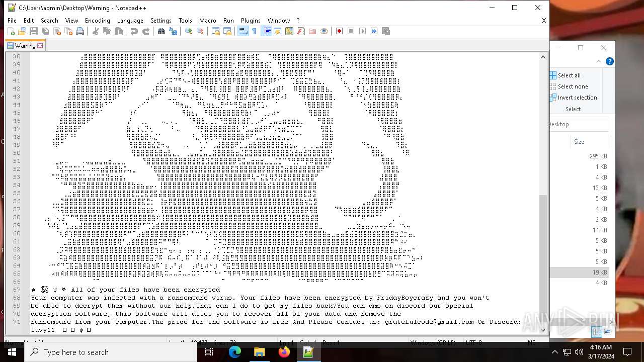Switch Explorer to details view icon
The width and height of the screenshot is (644, 362).
click(x=597, y=332)
